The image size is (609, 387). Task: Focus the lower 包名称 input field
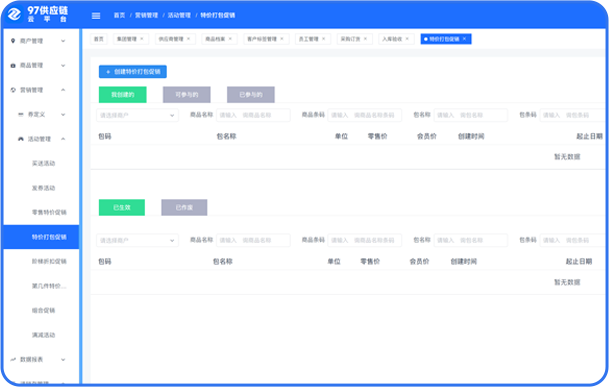[471, 241]
